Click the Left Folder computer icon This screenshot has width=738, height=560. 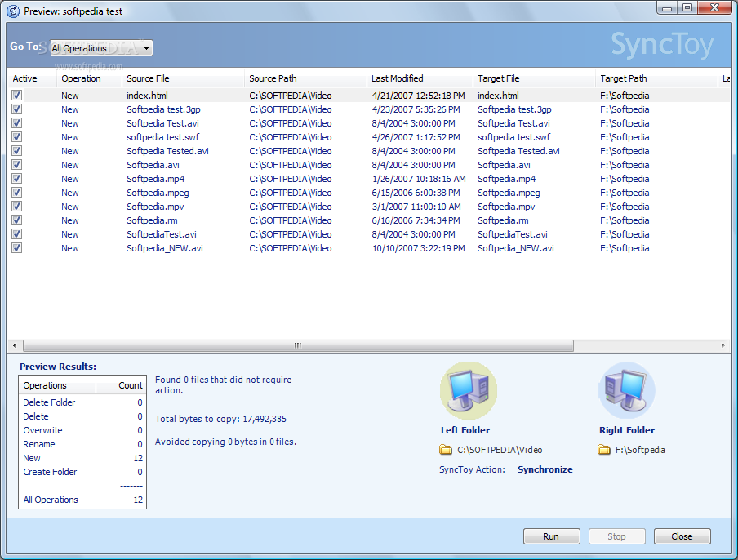tap(469, 390)
